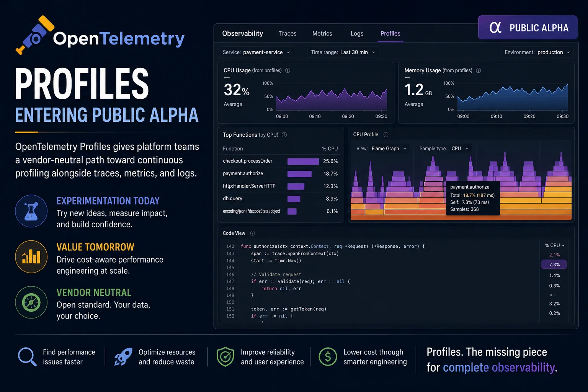Click the VALUE TOMORROW heading

(x=95, y=247)
